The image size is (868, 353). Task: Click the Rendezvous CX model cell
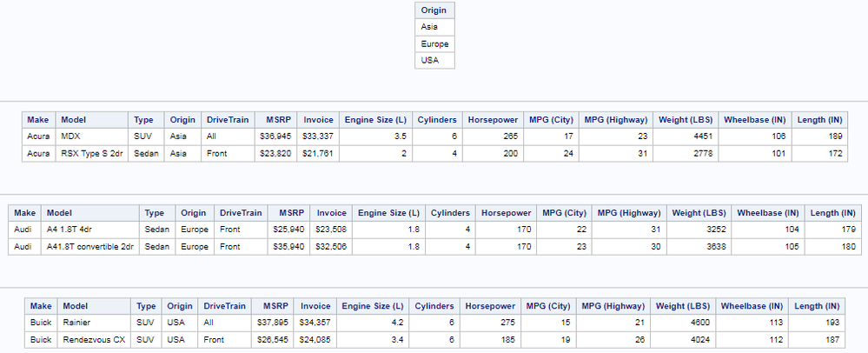tap(94, 340)
